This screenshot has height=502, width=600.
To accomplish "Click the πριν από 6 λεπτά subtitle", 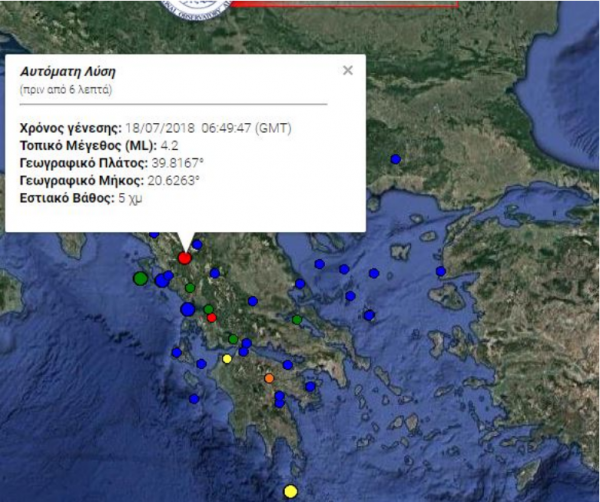I will click(x=65, y=90).
